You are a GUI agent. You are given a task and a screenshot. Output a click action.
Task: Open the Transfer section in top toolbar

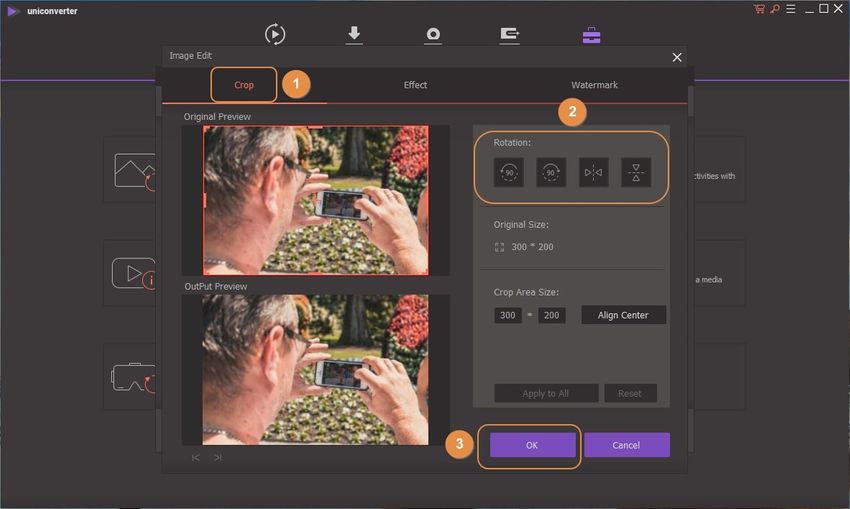pos(510,34)
